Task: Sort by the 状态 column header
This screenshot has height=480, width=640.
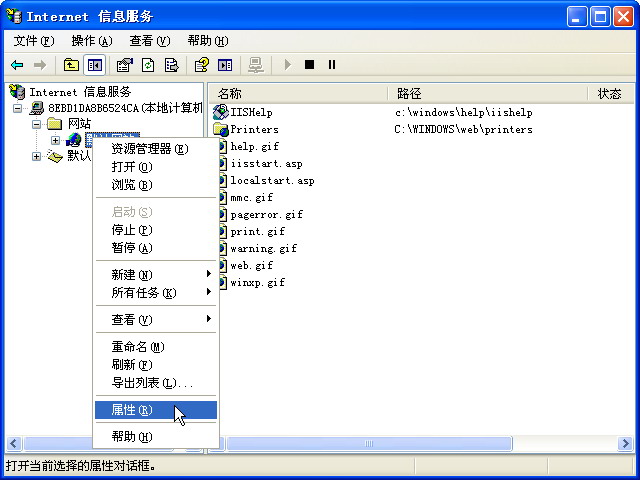Action: pyautogui.click(x=611, y=94)
